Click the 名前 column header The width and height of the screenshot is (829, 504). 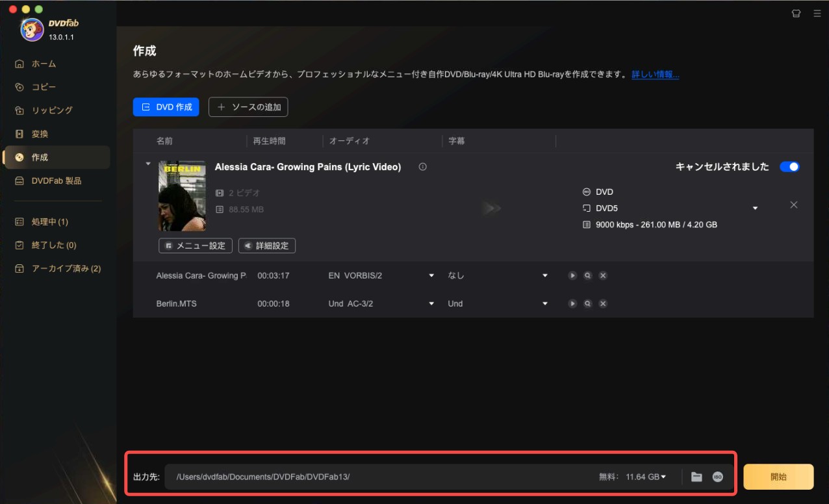tap(164, 141)
